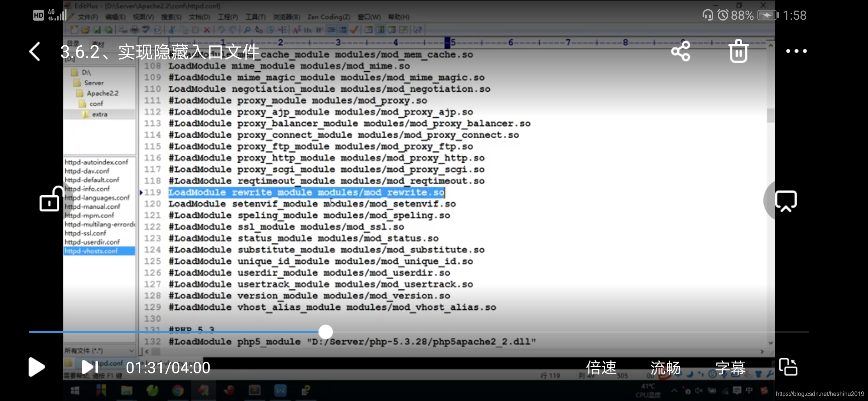The height and width of the screenshot is (401, 868).
Task: Click the Print toolbar icon
Action: tap(135, 30)
